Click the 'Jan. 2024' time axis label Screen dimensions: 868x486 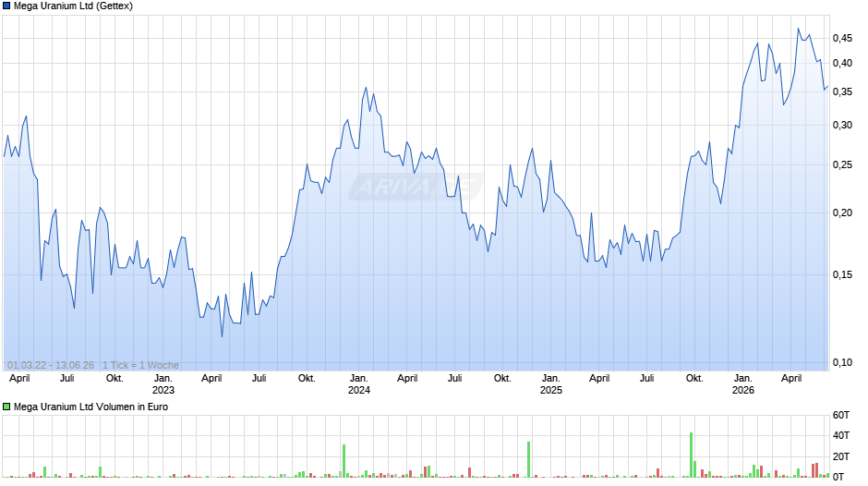[x=358, y=384]
